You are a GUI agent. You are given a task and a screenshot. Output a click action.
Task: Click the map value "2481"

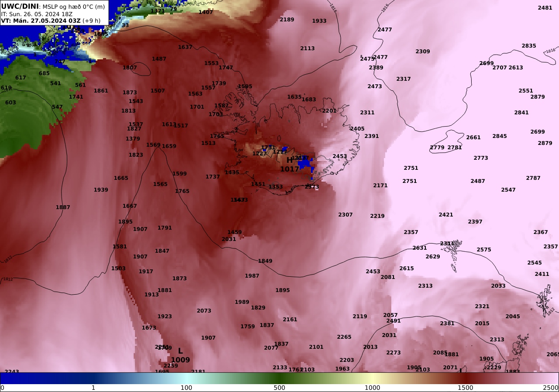pos(545,8)
